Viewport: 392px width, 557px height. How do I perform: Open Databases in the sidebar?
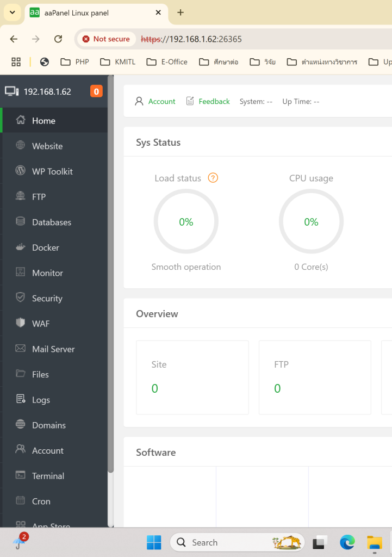click(55, 222)
